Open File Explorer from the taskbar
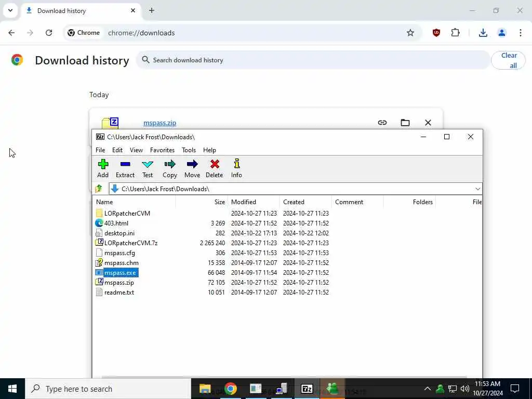532x399 pixels. point(205,389)
